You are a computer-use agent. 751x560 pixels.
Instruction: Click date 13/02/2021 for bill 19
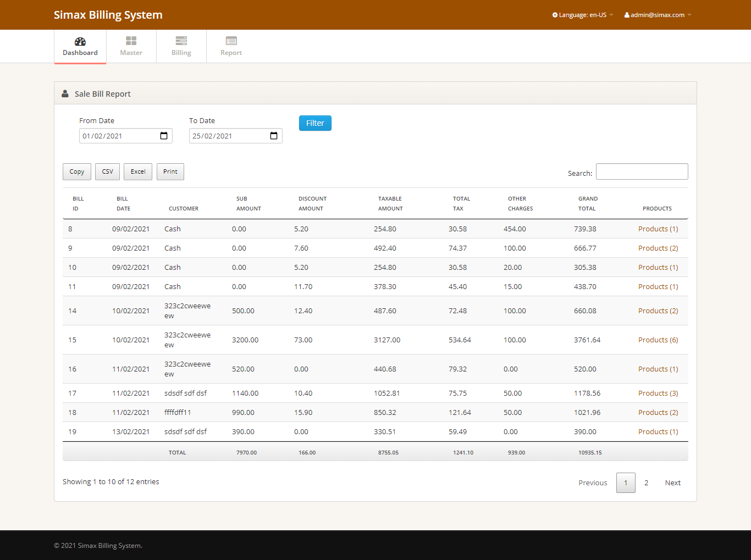click(131, 431)
